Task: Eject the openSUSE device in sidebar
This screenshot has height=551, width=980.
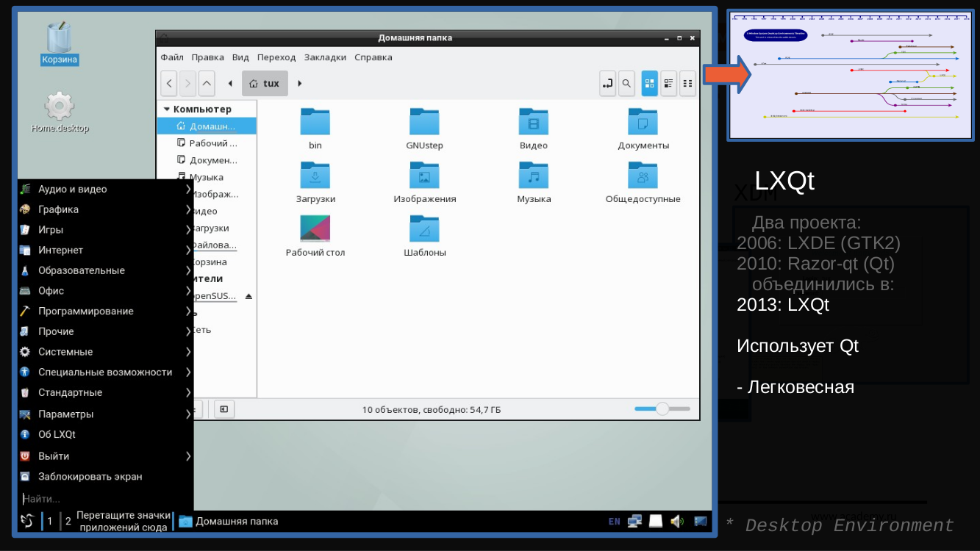Action: coord(248,296)
